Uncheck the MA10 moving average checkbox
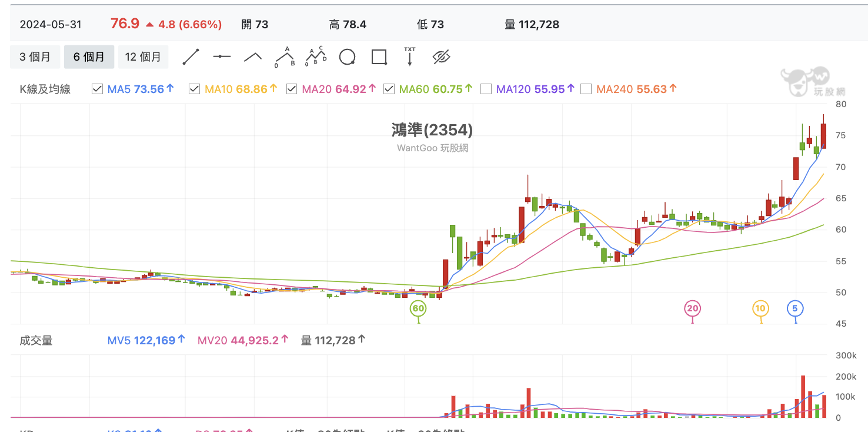Image resolution: width=868 pixels, height=432 pixels. [194, 89]
